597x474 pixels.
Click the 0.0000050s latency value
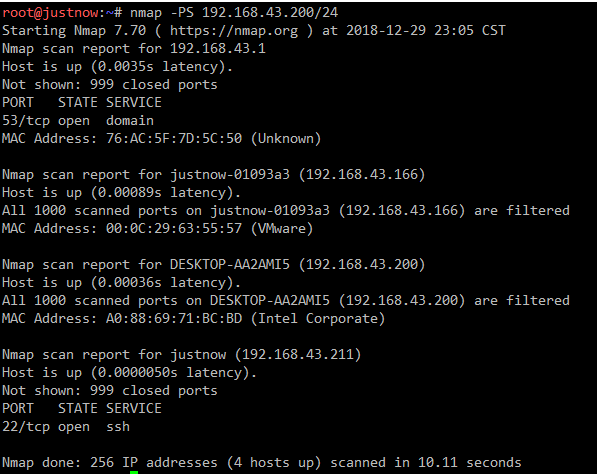(x=137, y=373)
